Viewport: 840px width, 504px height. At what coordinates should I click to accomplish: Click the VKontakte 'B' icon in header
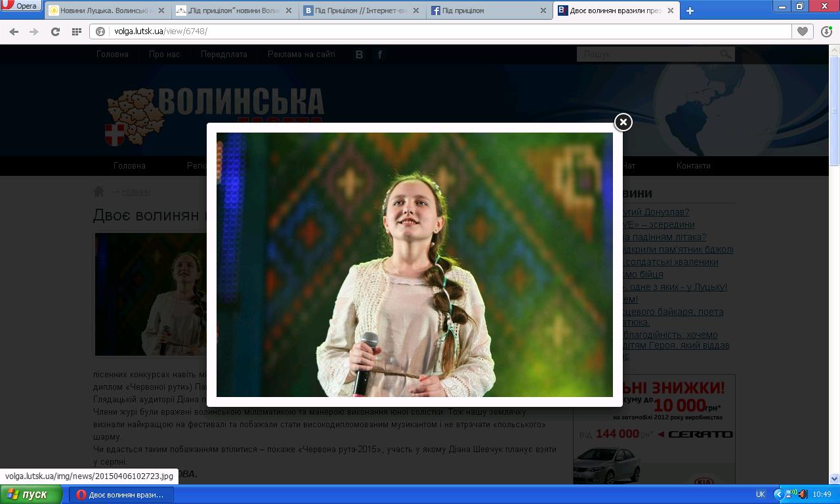359,54
